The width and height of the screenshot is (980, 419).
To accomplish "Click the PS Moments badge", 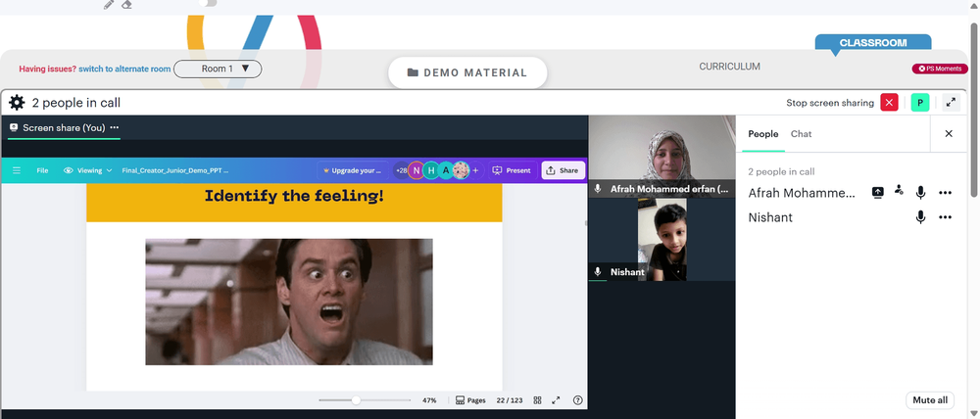I will pos(940,69).
